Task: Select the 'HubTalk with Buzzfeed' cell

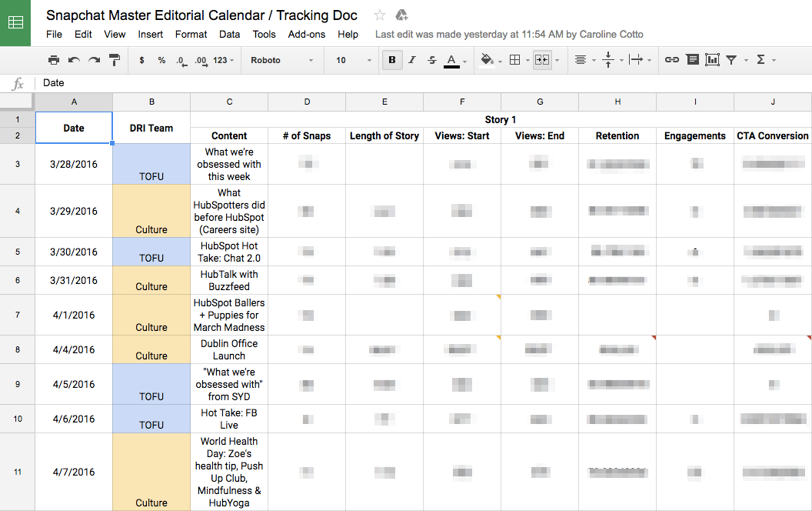Action: coord(229,280)
